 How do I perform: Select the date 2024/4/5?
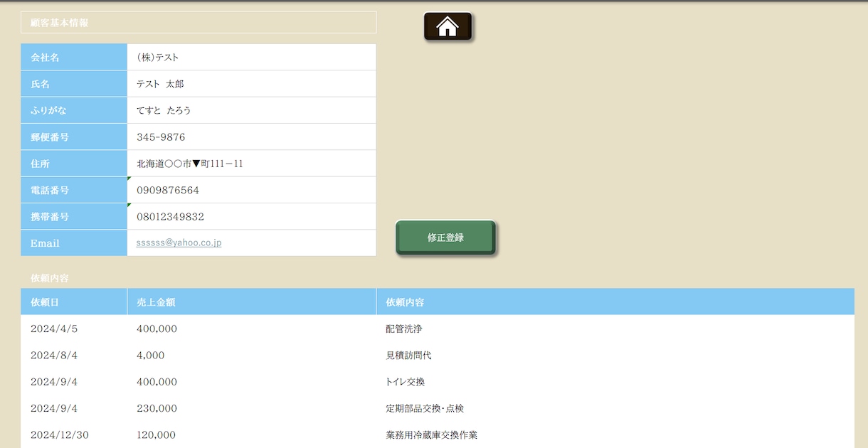(x=54, y=329)
